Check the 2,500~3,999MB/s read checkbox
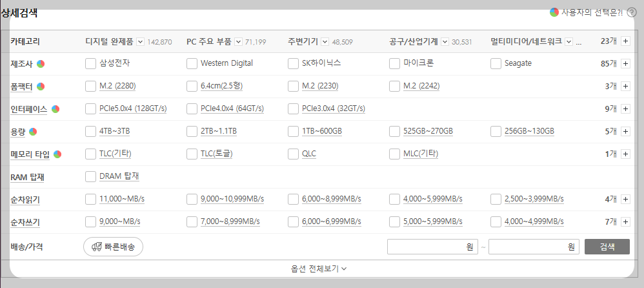 pos(496,200)
